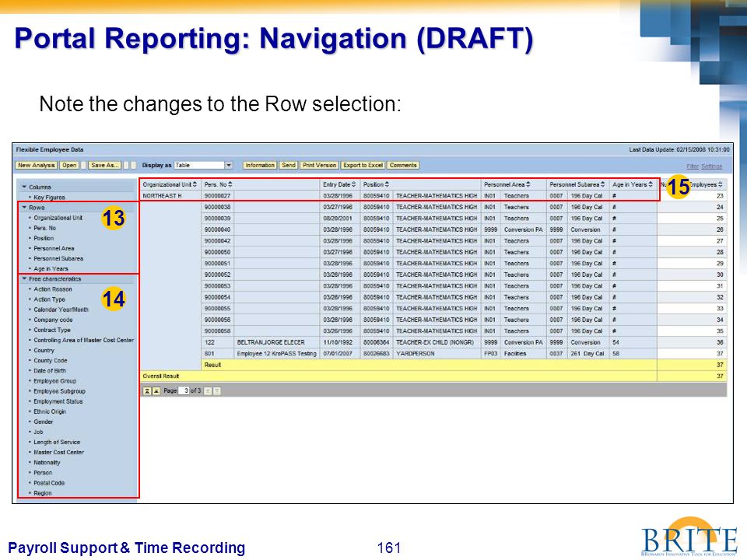Click Export to Excel button
The height and width of the screenshot is (560, 747).
[363, 165]
